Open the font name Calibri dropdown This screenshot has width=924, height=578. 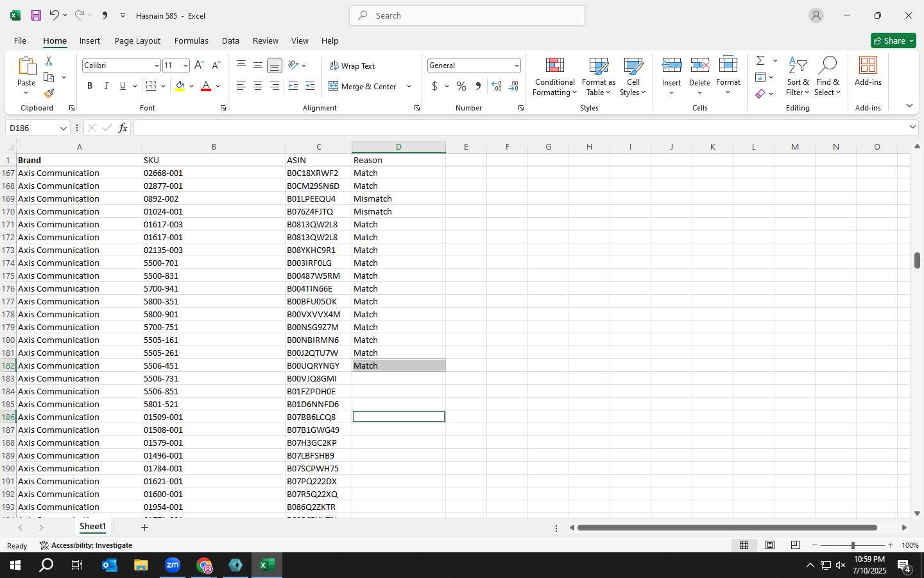click(x=156, y=66)
